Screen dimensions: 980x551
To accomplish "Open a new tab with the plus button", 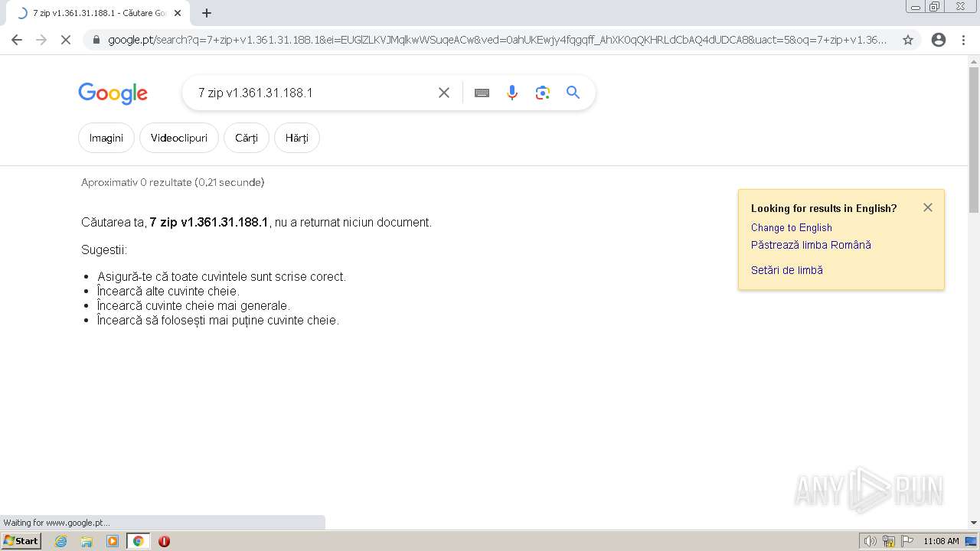I will coord(207,13).
